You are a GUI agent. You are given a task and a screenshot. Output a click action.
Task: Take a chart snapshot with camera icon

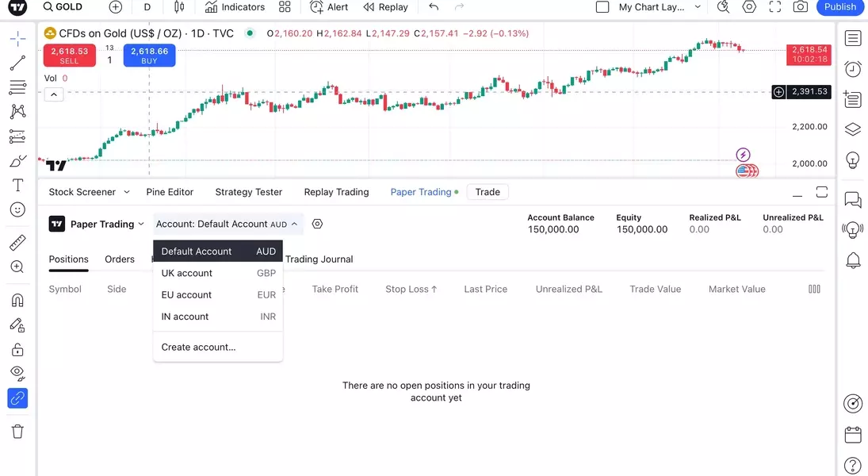[801, 7]
